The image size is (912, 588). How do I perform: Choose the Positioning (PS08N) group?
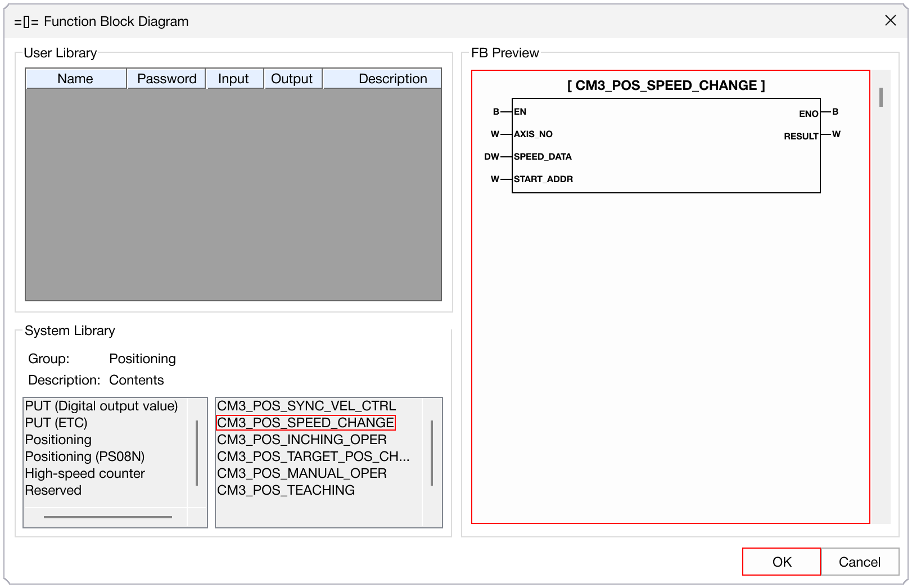[84, 456]
